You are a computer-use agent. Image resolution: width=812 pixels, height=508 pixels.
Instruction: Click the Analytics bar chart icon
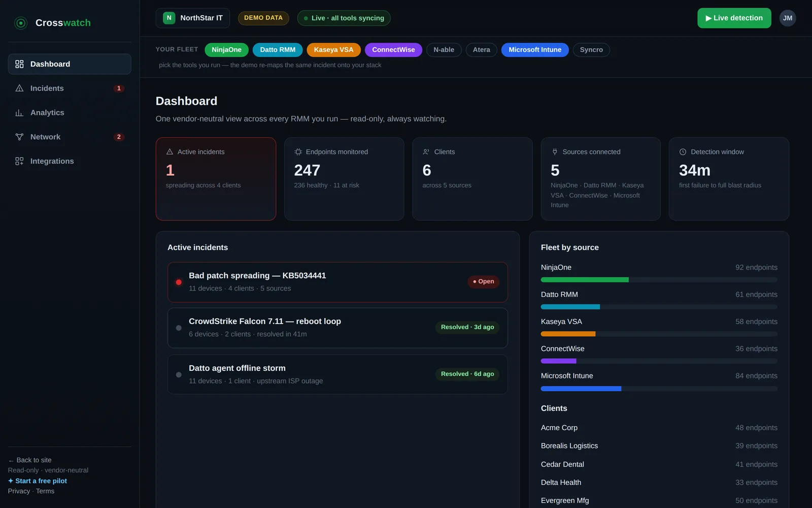tap(19, 113)
